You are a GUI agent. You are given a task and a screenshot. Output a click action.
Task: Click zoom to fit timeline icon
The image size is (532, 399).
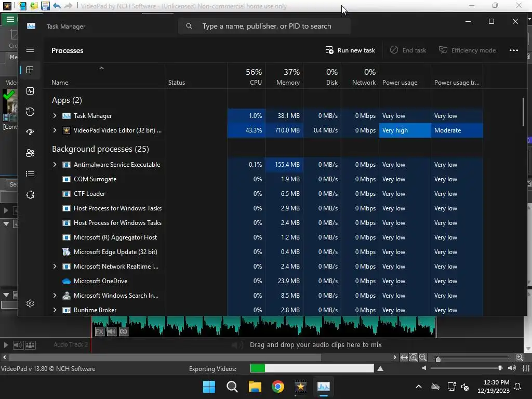404,357
